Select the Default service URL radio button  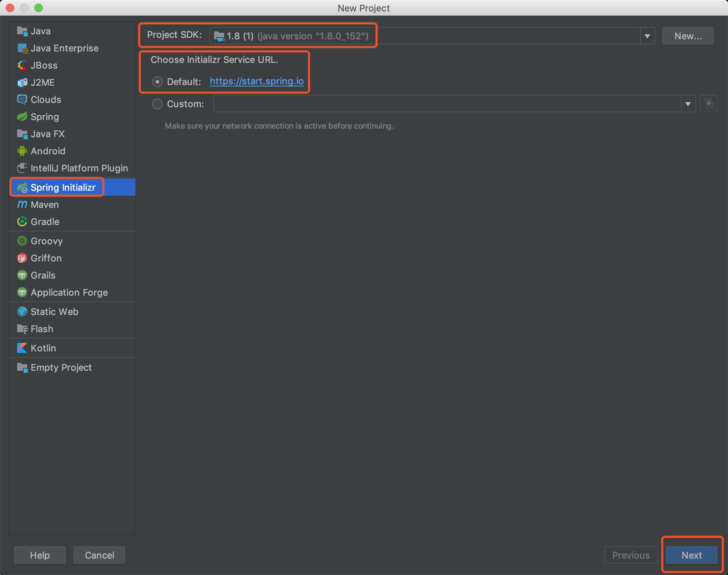click(157, 82)
